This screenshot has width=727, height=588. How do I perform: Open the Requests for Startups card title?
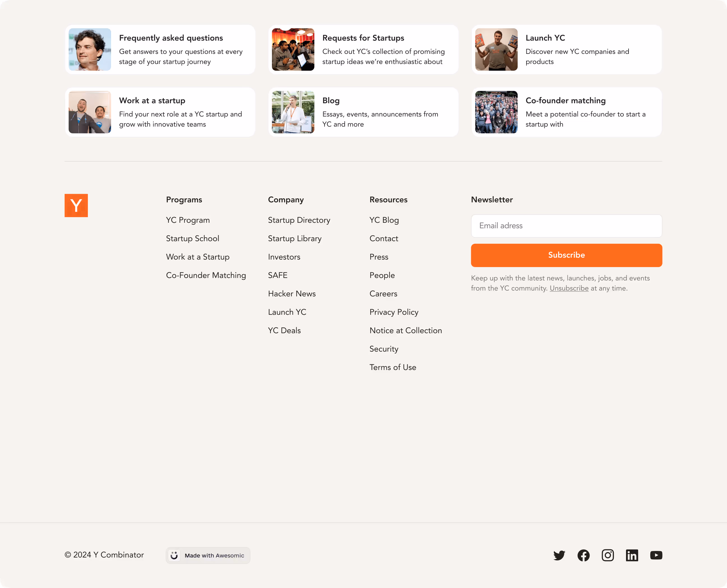point(363,38)
